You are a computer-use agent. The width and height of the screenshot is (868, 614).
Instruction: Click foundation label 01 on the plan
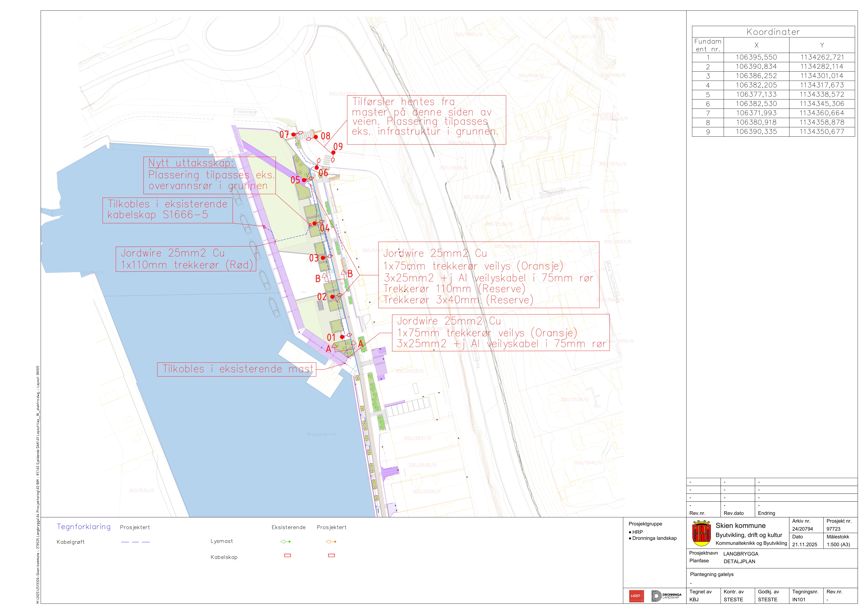[331, 338]
